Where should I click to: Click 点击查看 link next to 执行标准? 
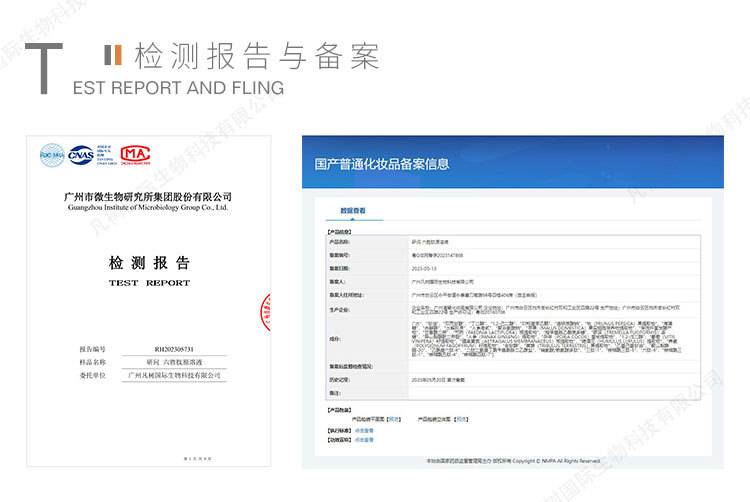click(x=364, y=431)
